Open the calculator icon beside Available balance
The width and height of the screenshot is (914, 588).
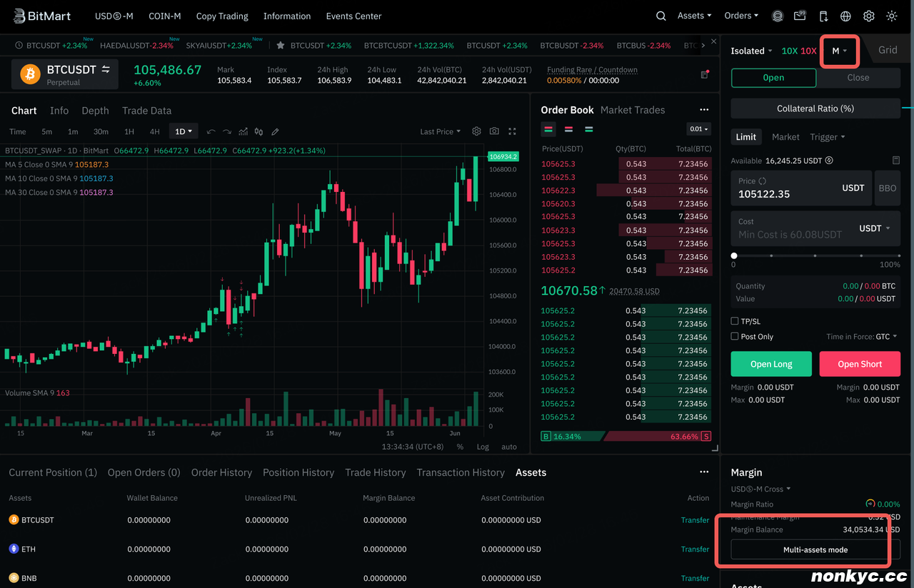point(895,161)
